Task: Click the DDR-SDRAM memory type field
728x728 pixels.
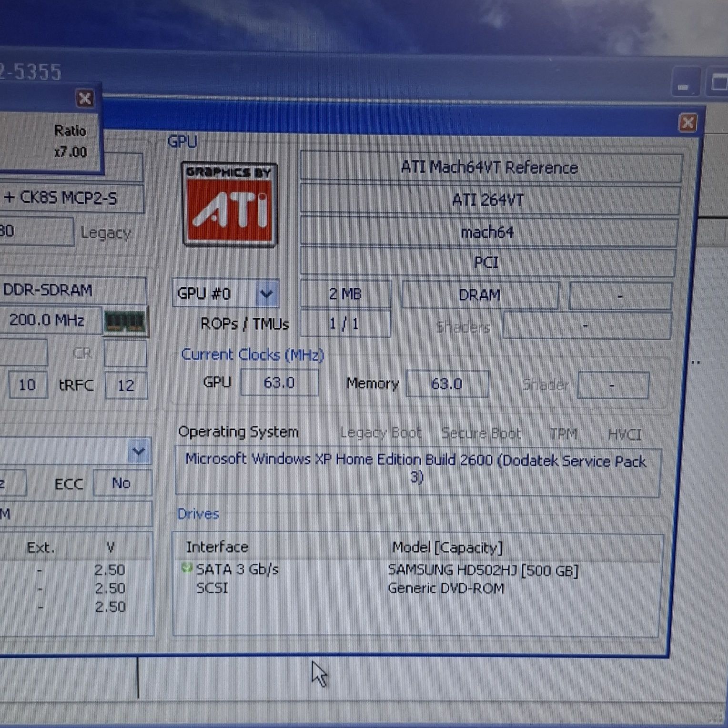Action: point(72,290)
